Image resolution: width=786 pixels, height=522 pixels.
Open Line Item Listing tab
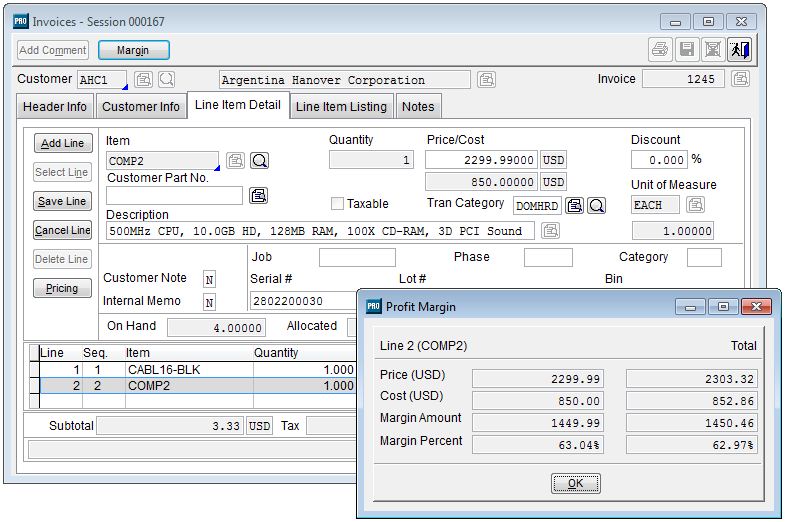pos(341,106)
